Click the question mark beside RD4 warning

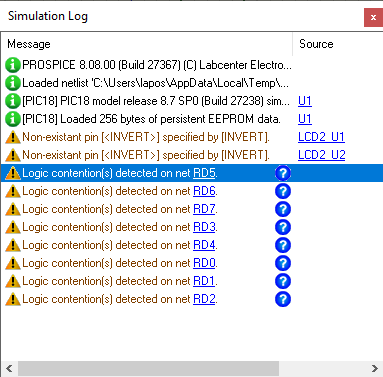coord(283,245)
